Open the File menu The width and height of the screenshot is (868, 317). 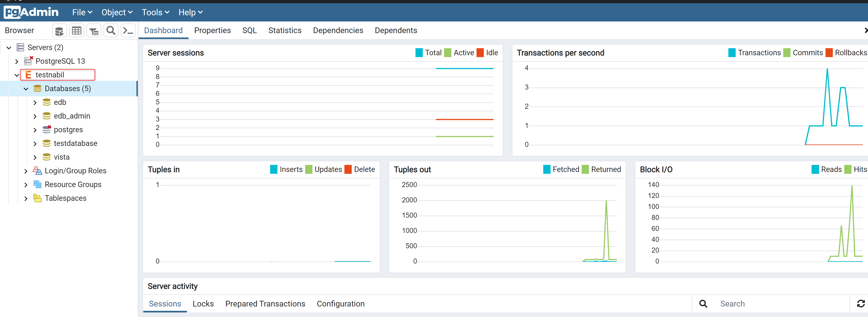(x=82, y=13)
